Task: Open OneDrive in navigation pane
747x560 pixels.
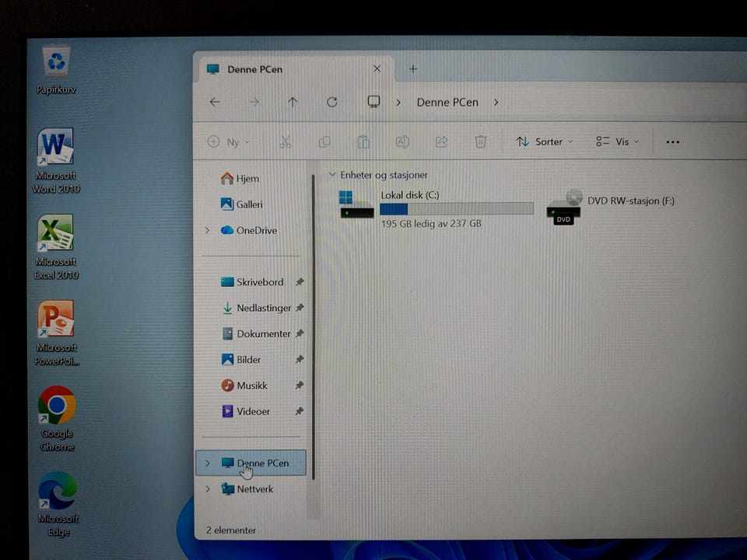Action: click(249, 230)
